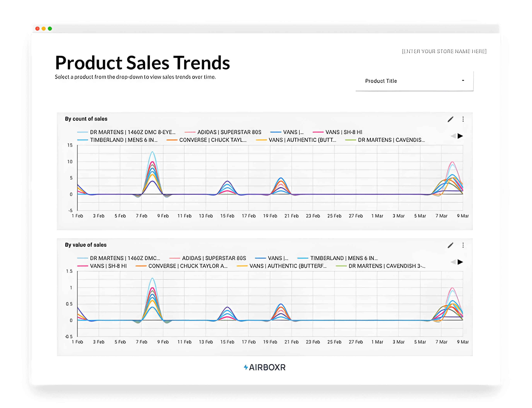This screenshot has height=408, width=532.
Task: Open more options for value of sales chart
Action: click(x=463, y=245)
